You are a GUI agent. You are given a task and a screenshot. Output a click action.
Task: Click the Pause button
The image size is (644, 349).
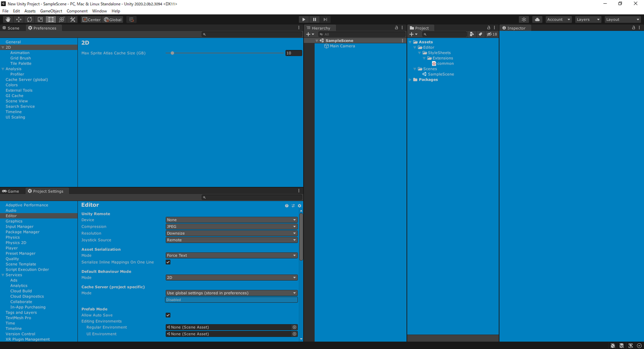314,19
